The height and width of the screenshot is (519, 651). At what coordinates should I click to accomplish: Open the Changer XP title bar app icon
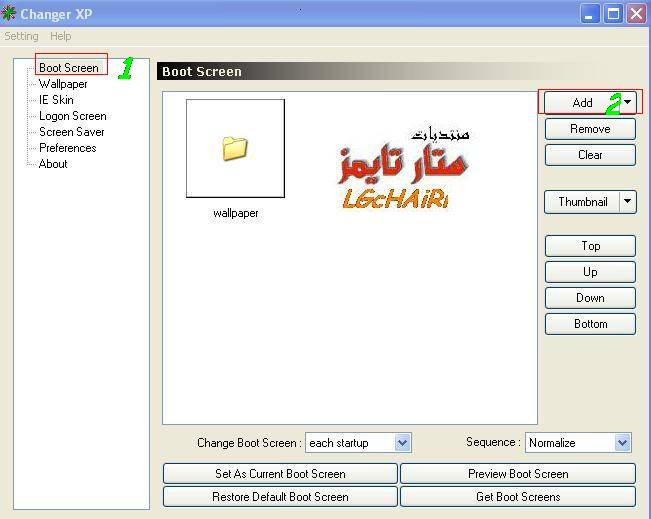click(x=8, y=13)
